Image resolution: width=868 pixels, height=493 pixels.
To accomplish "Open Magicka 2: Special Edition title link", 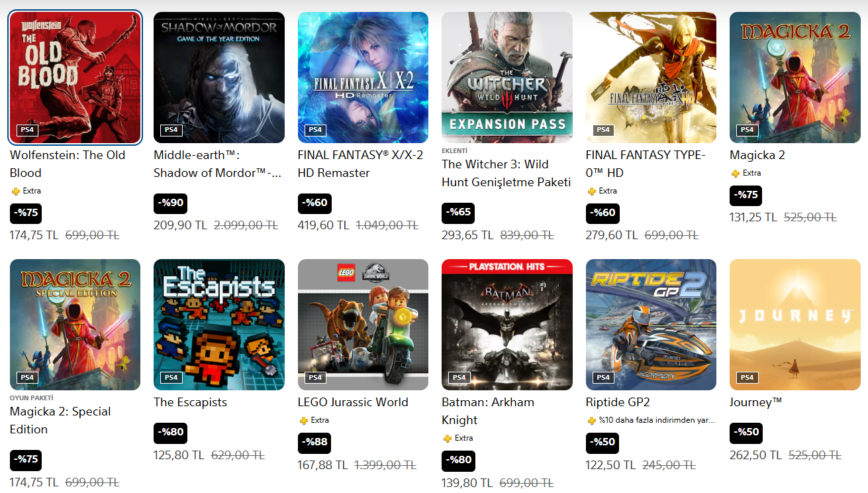I will 60,420.
